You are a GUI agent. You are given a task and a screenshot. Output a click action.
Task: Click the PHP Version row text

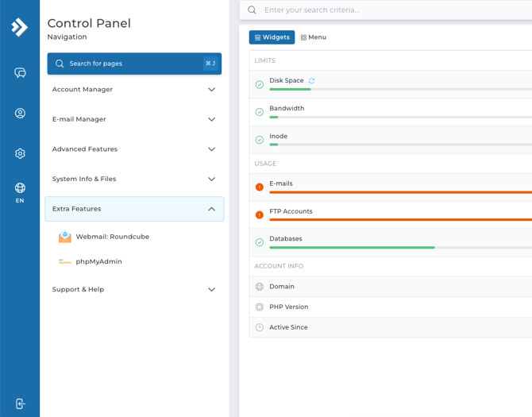[289, 307]
